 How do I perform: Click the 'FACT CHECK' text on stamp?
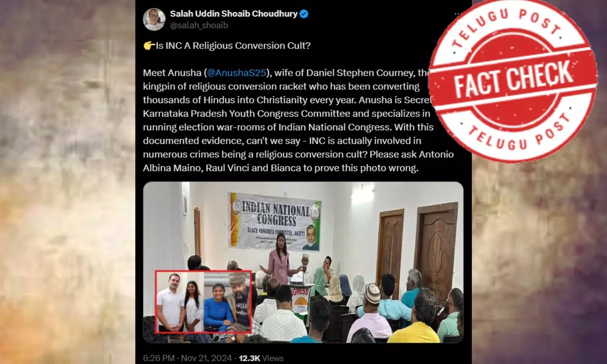click(x=513, y=80)
